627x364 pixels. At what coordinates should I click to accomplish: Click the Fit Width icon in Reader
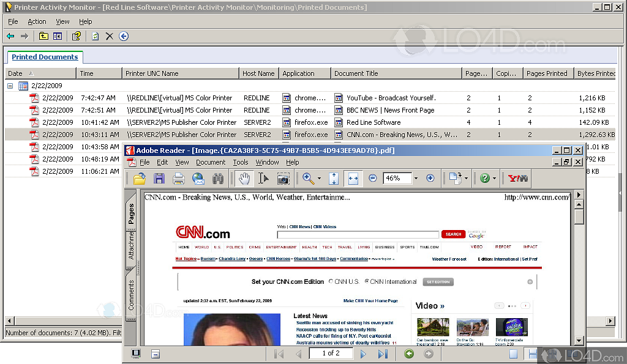coord(353,179)
